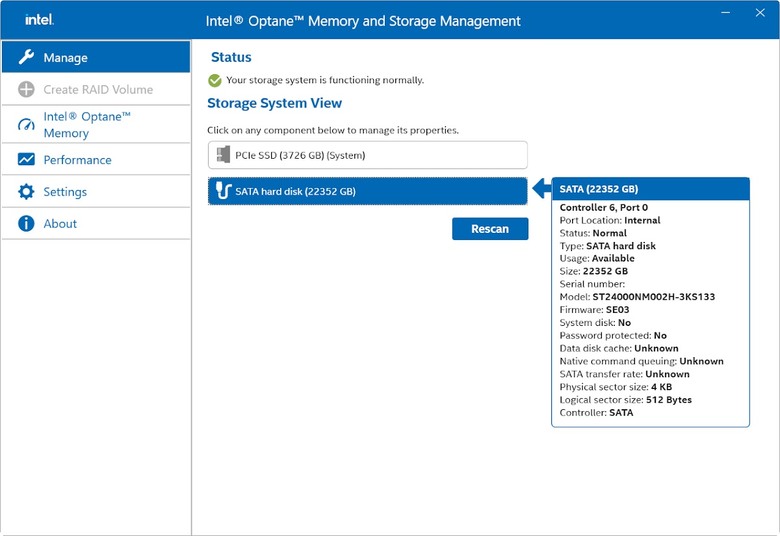
Task: Click the Intel logo in title bar
Action: [39, 20]
